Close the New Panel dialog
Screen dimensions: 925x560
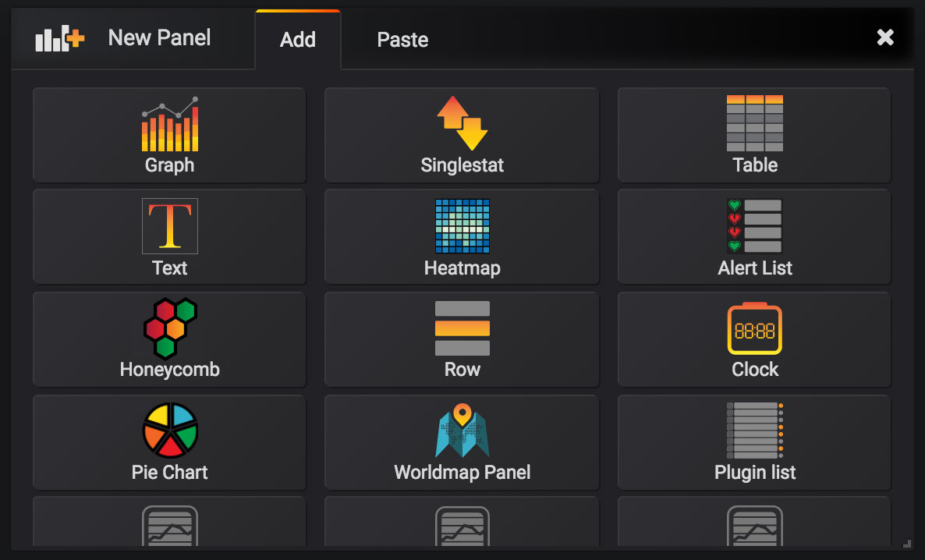(885, 37)
